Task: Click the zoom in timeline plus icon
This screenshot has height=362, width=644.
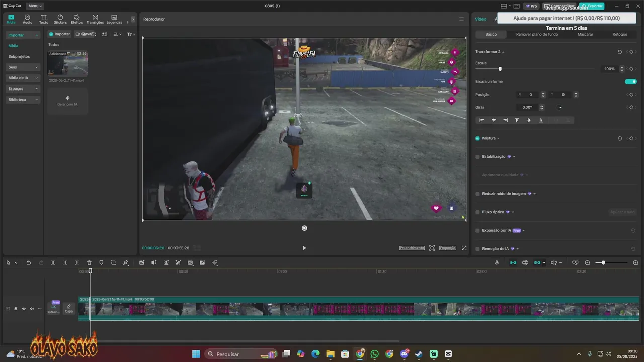Action: [635, 263]
